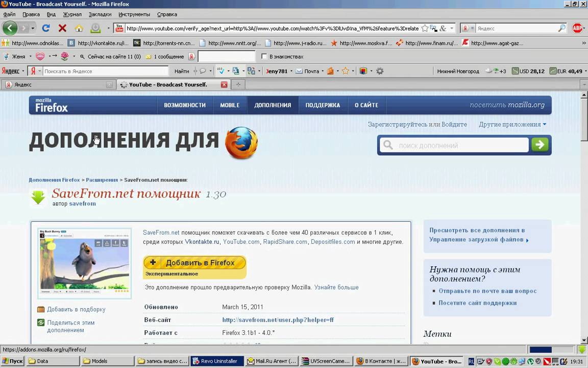Screen dimensions: 588x368
Task: Click the EUR 40,49 rate indicator
Action: [x=566, y=71]
